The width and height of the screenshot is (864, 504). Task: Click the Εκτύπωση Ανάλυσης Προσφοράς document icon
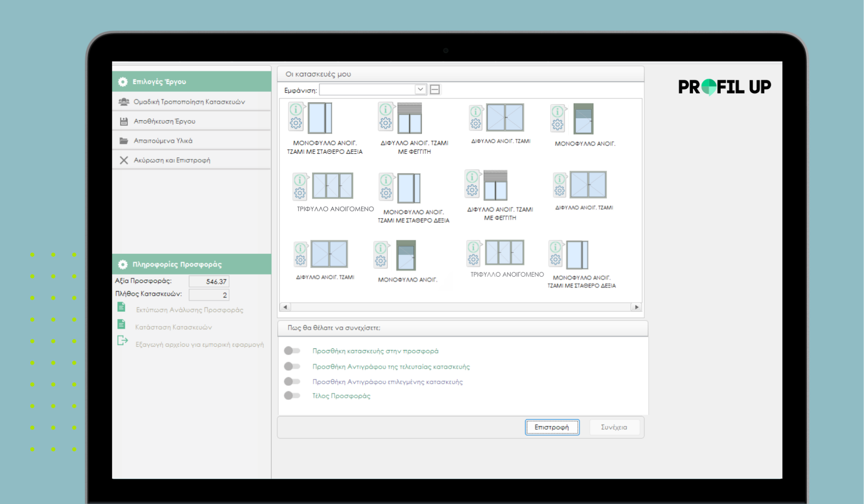tap(122, 307)
